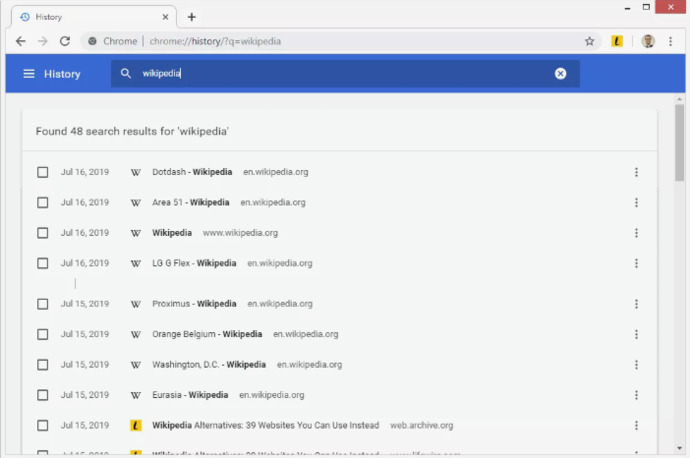The height and width of the screenshot is (458, 690).
Task: Open more actions for Dotdash entry
Action: pos(636,172)
